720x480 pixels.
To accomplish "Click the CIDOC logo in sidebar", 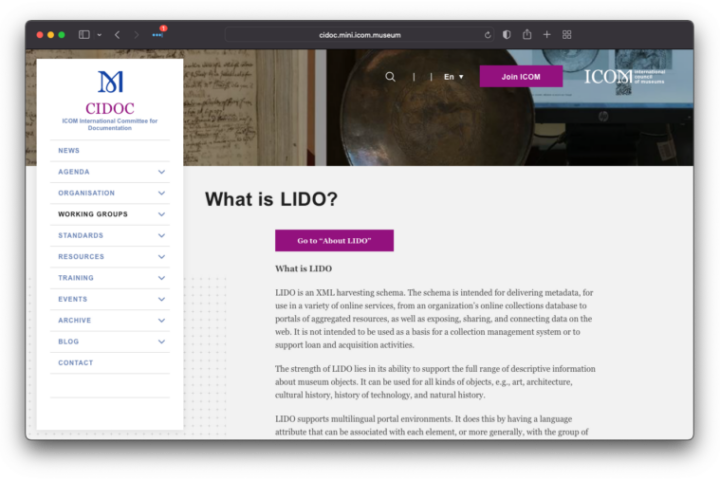I will pyautogui.click(x=110, y=97).
